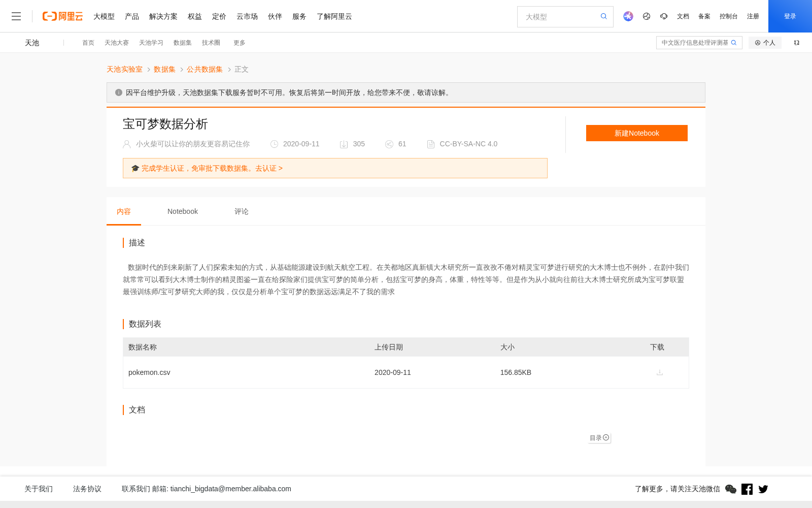The image size is (812, 508).
Task: Open the customer service headset icon
Action: point(664,16)
